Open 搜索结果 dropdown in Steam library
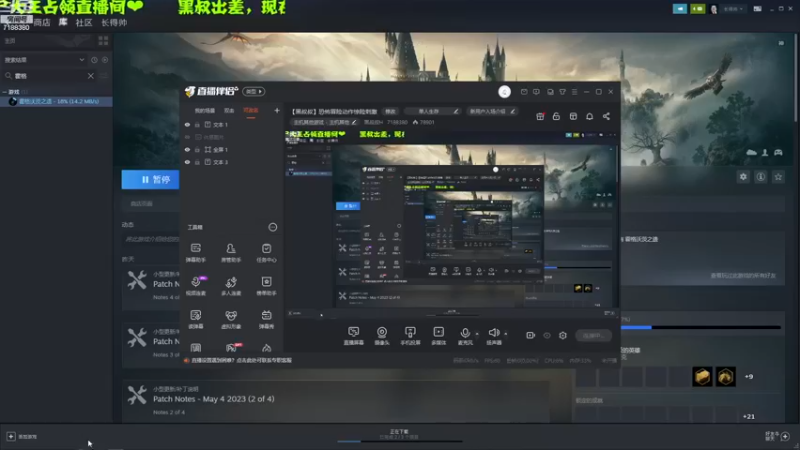Screen dimensions: 800x450 [x=44, y=60]
